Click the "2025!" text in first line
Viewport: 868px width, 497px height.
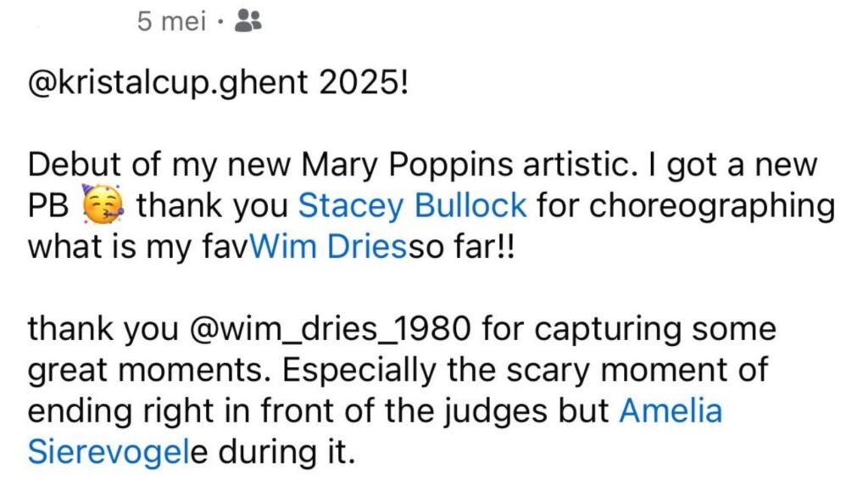pyautogui.click(x=364, y=82)
